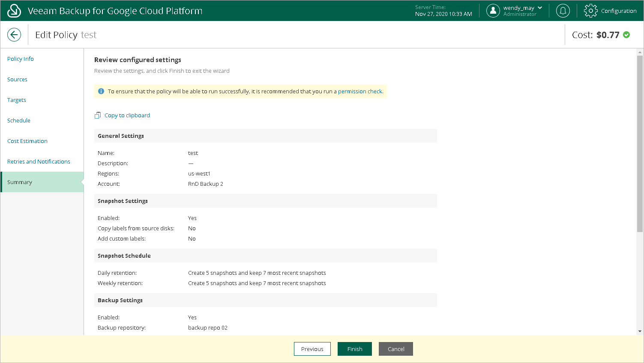644x363 pixels.
Task: Go to Policy Info step
Action: click(x=21, y=59)
